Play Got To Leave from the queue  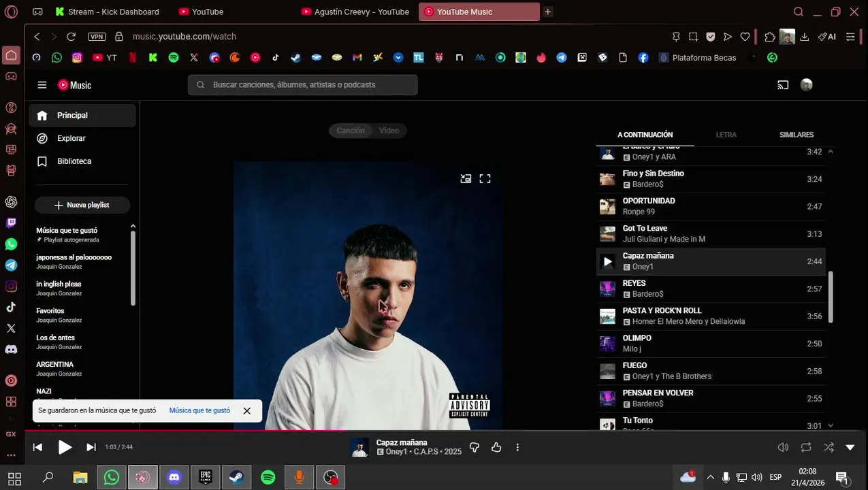point(711,233)
